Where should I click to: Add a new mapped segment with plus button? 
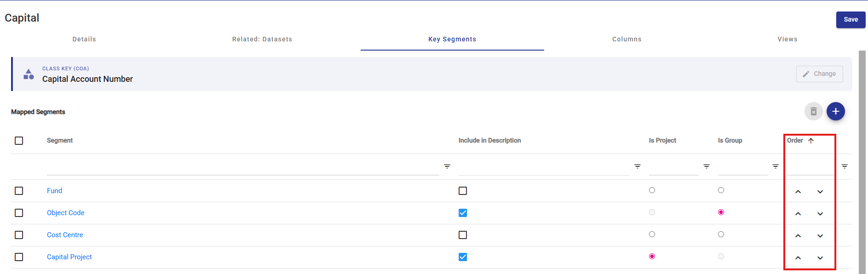point(835,111)
